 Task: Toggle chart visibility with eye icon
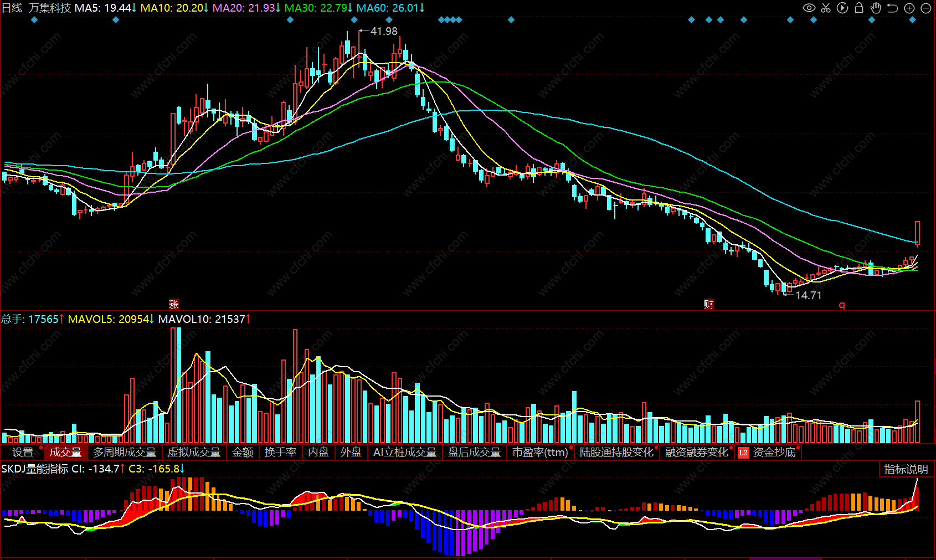(809, 8)
